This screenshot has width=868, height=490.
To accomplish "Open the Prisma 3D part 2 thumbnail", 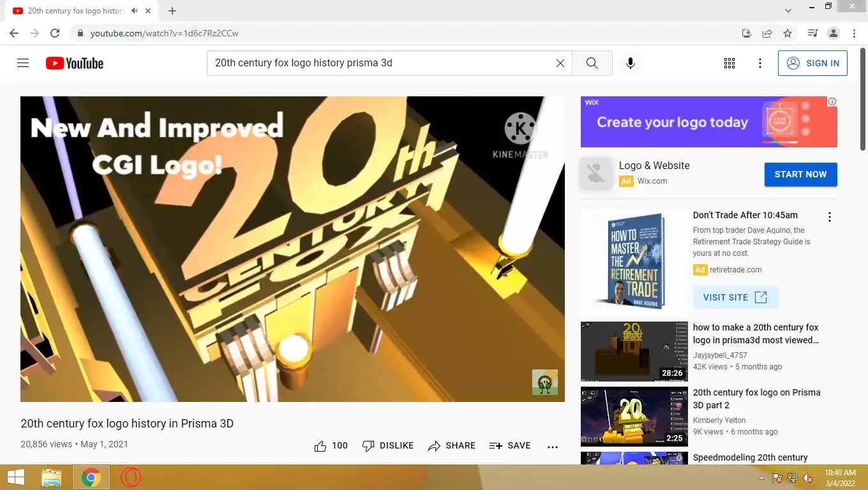I will click(634, 417).
